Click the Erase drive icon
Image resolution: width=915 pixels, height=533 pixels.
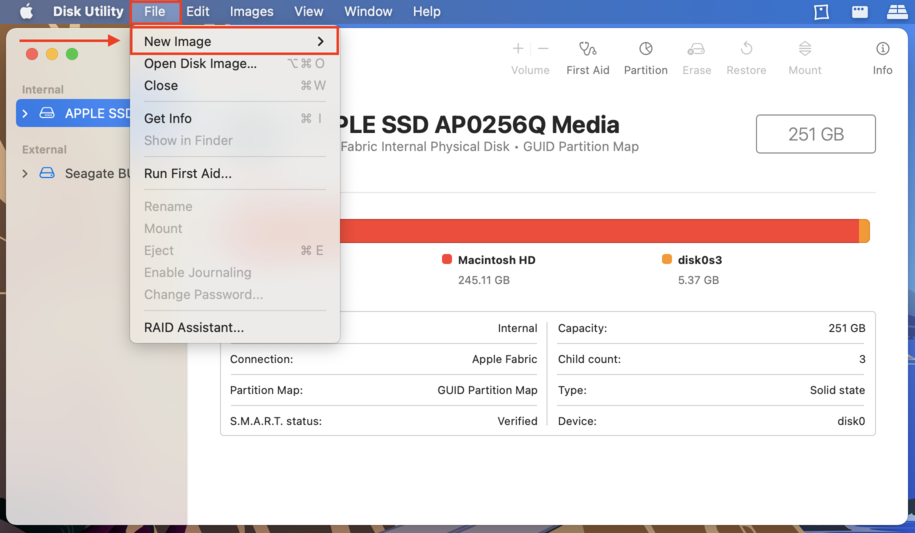tap(696, 48)
